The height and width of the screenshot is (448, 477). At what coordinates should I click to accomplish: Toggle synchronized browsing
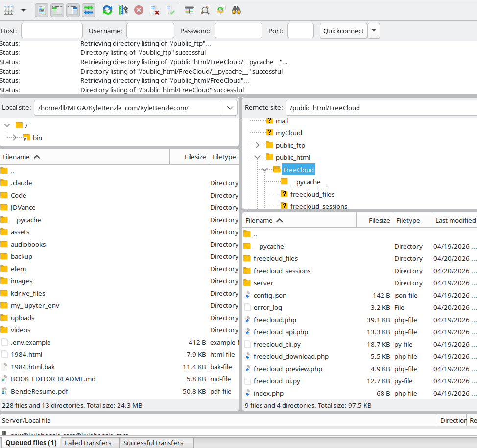click(x=220, y=10)
